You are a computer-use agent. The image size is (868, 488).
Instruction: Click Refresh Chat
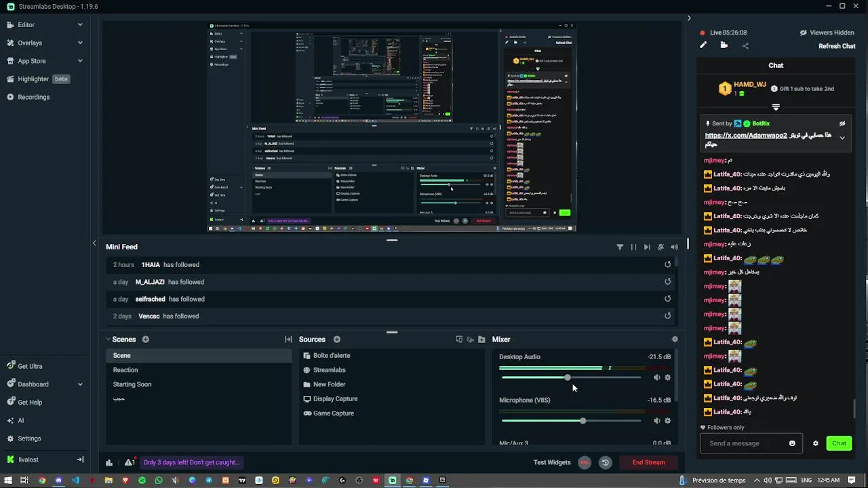(837, 46)
